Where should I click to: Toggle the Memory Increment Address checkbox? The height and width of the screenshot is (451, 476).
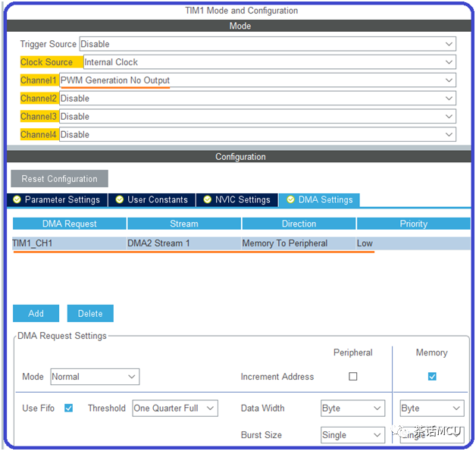432,377
